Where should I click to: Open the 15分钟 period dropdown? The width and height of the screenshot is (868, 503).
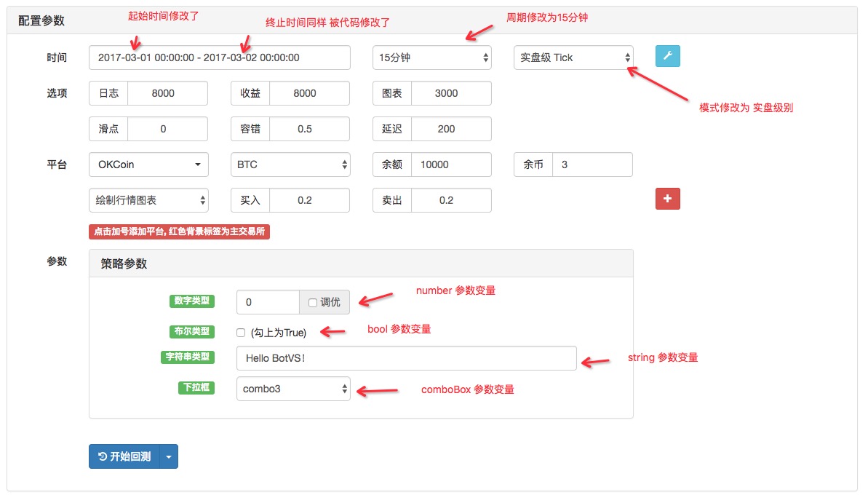click(x=431, y=58)
